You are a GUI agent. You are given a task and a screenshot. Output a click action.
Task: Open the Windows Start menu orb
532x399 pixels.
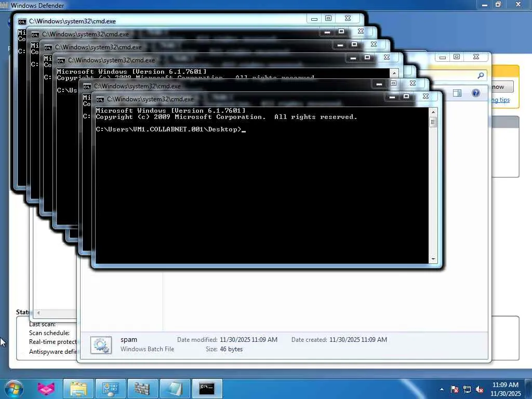pyautogui.click(x=14, y=389)
